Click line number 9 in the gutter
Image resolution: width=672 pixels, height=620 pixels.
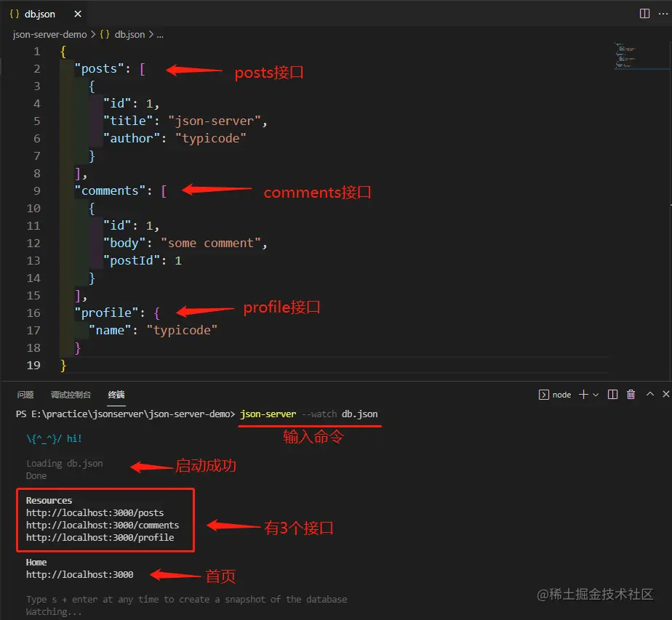point(36,190)
